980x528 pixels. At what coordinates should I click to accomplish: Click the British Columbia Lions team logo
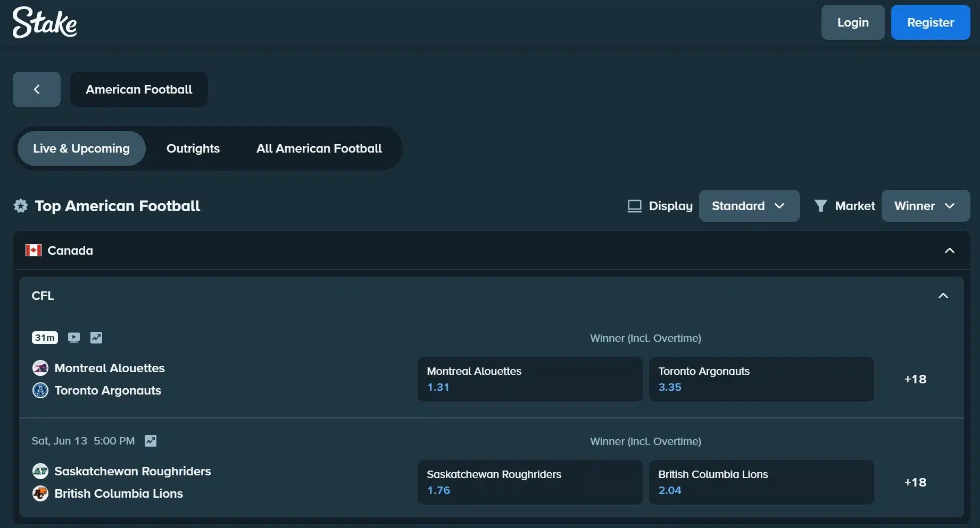pos(40,493)
